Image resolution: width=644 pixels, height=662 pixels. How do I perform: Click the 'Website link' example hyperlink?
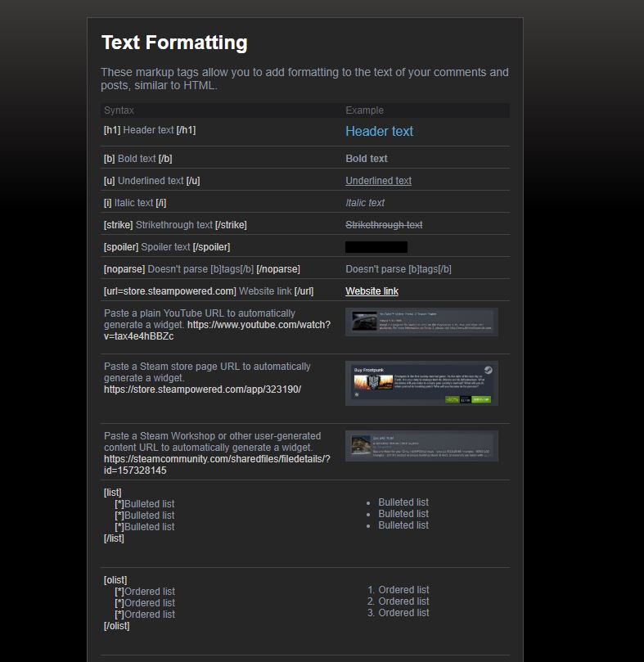tap(372, 291)
